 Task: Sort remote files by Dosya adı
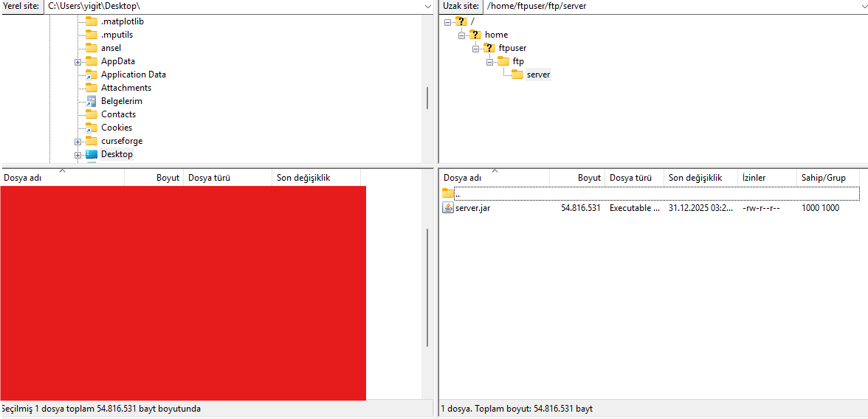click(x=495, y=178)
